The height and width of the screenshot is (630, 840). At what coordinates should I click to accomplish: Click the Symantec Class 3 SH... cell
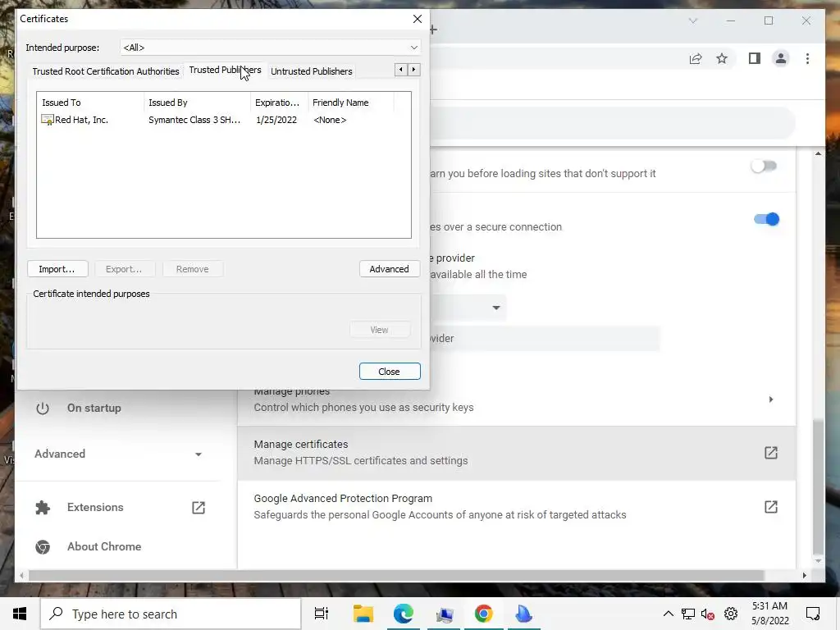point(194,120)
